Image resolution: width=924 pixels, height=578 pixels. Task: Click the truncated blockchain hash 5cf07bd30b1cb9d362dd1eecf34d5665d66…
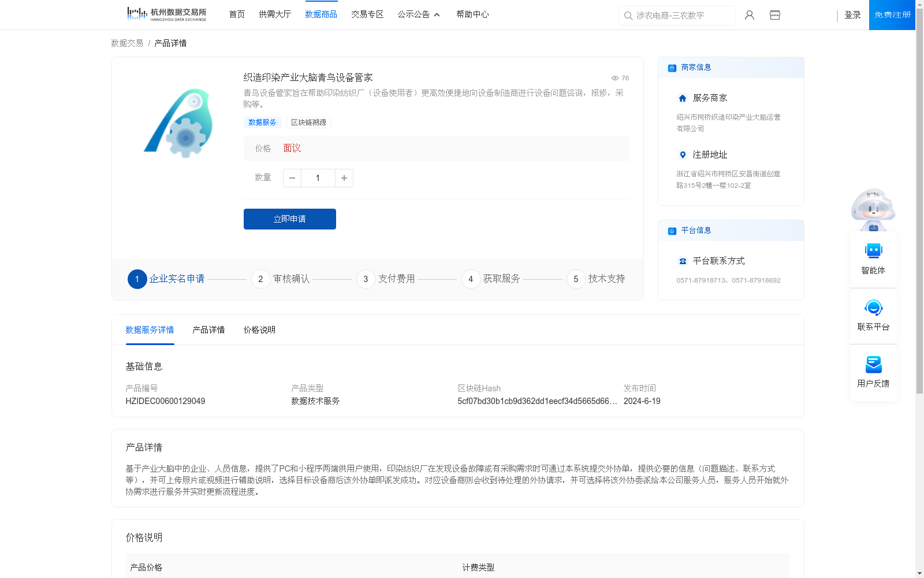click(537, 401)
